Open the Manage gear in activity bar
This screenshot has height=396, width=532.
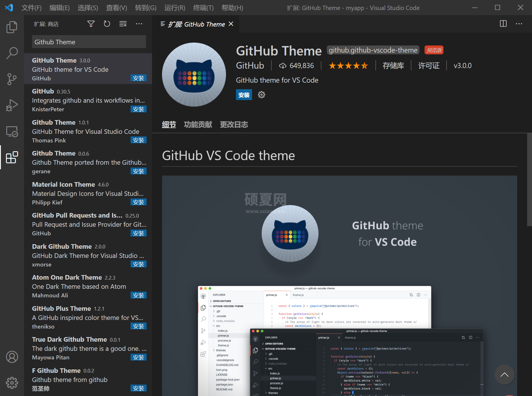[x=12, y=383]
